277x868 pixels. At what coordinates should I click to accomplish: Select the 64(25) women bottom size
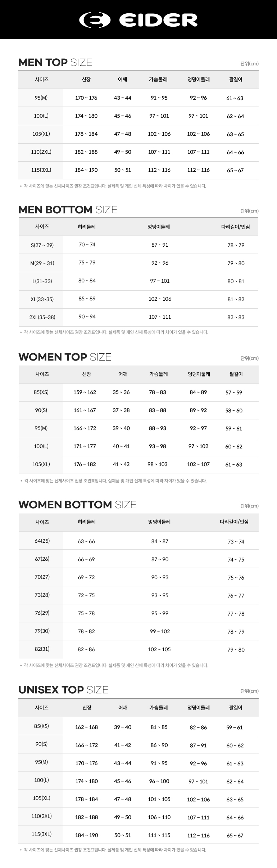click(42, 541)
